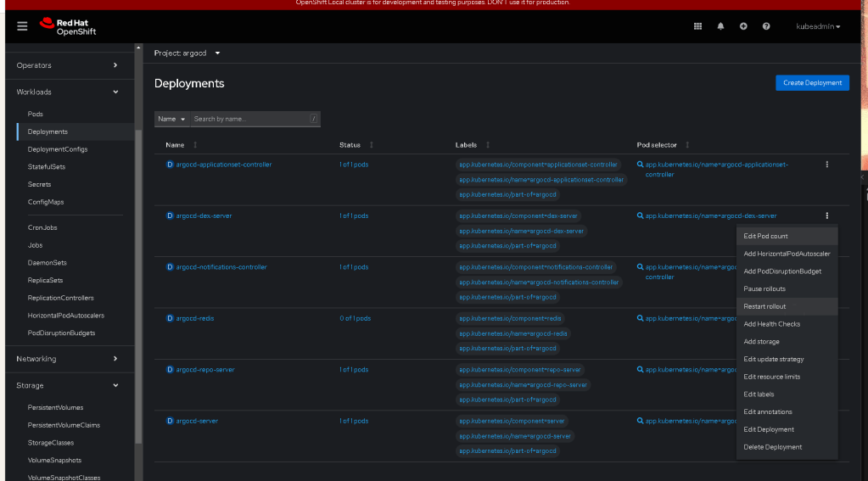Go to DeploymentConfigs in sidebar
The height and width of the screenshot is (481, 868).
[58, 149]
